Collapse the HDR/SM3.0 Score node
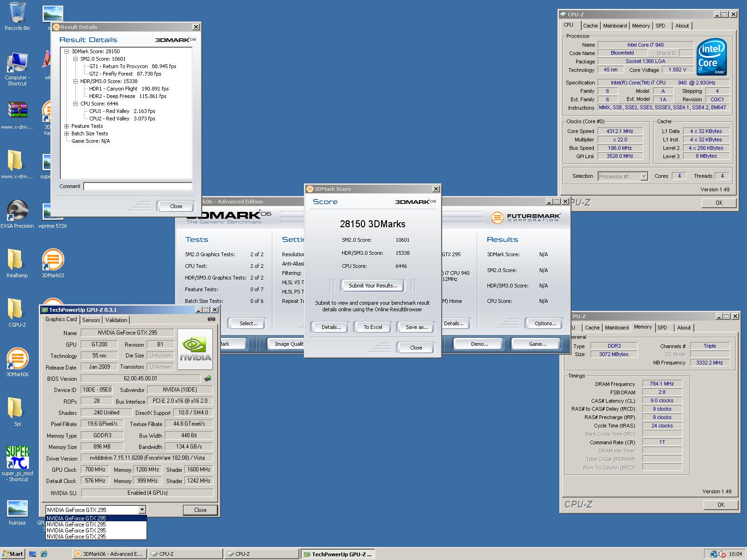 pos(76,81)
